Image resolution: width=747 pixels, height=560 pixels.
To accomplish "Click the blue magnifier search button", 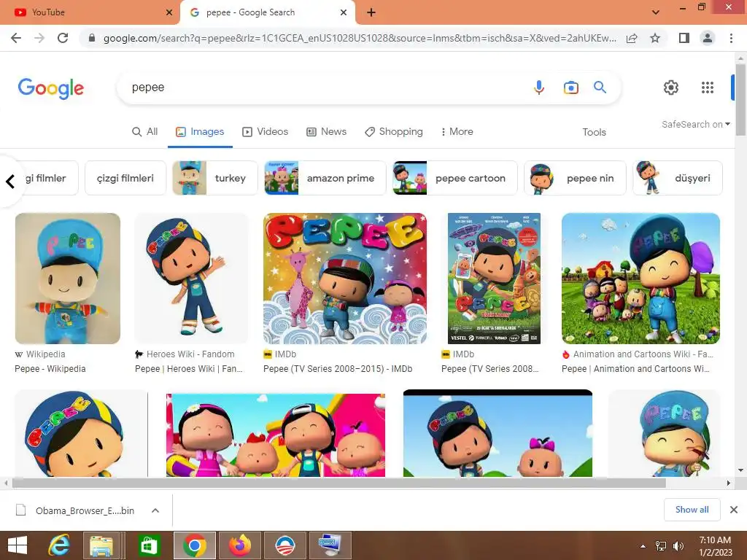I will tap(600, 87).
